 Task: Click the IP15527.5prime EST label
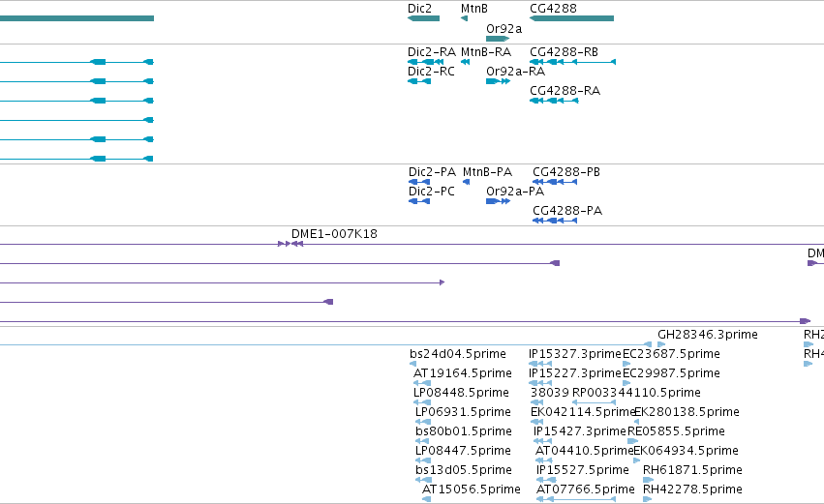click(x=582, y=470)
